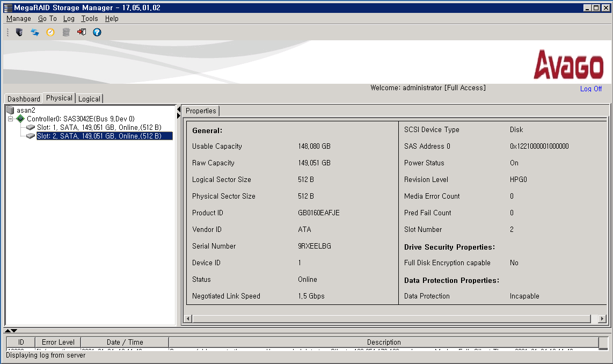Click the Raw Capacity value 149,051 GB
The width and height of the screenshot is (613, 364).
(x=315, y=163)
